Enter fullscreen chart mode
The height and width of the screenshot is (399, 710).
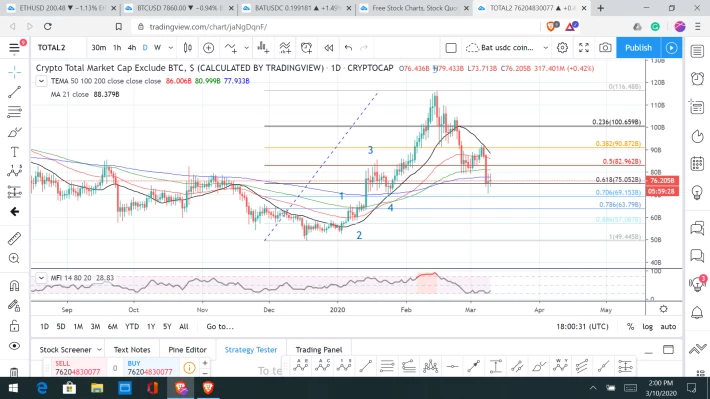point(584,48)
